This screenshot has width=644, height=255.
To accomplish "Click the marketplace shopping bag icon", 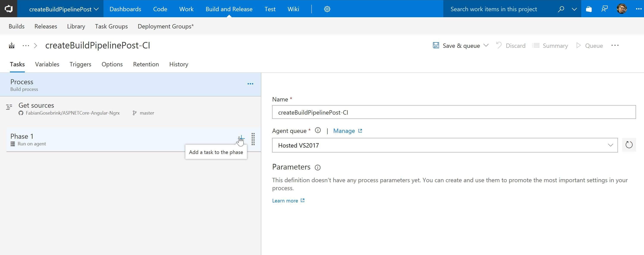I will pos(589,9).
